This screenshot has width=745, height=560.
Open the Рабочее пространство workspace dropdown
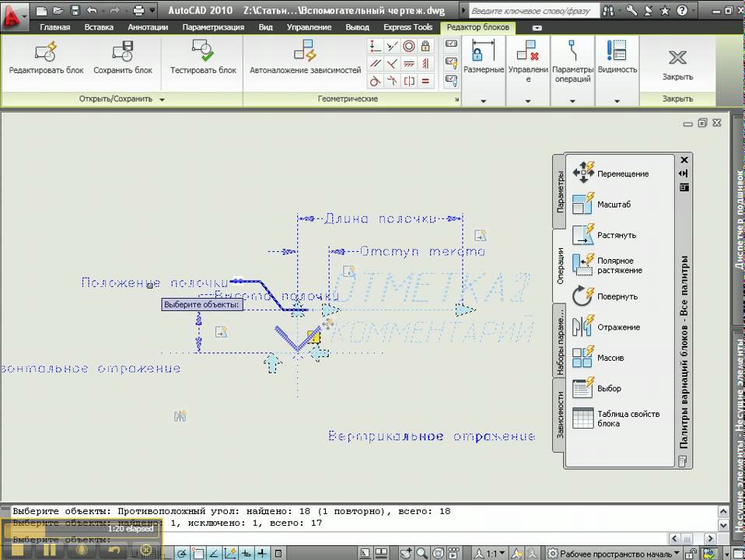click(x=614, y=553)
